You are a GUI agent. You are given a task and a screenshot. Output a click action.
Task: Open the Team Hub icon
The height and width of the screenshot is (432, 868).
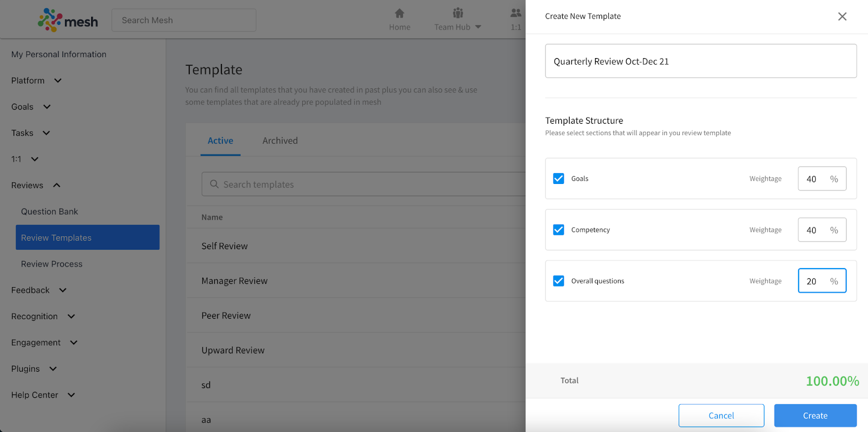(458, 13)
